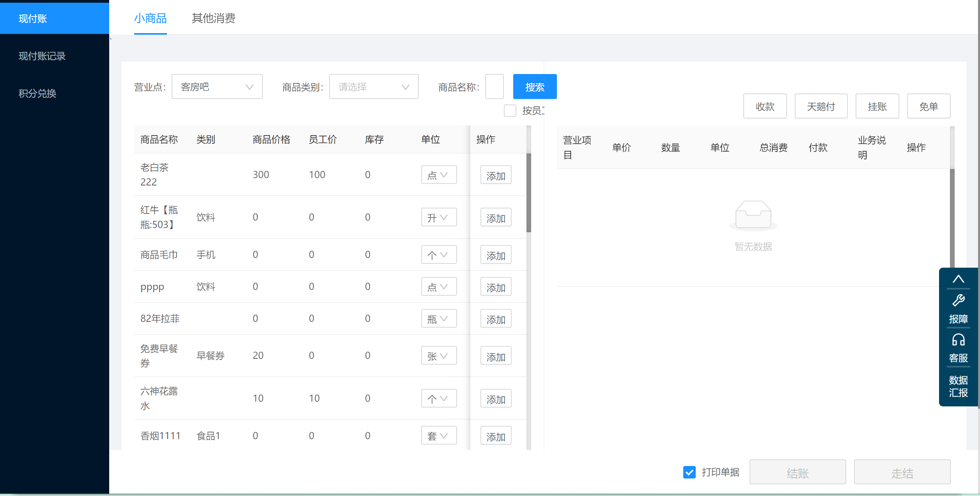Screen dimensions: 980x496
Task: Click price 300 in 老白茶 row
Action: pyautogui.click(x=261, y=175)
